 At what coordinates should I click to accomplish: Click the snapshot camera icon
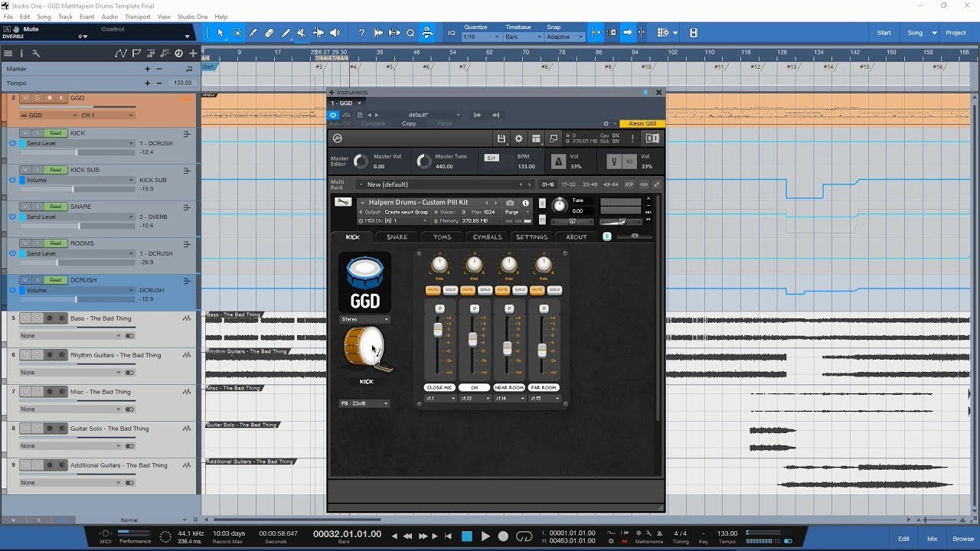(510, 203)
